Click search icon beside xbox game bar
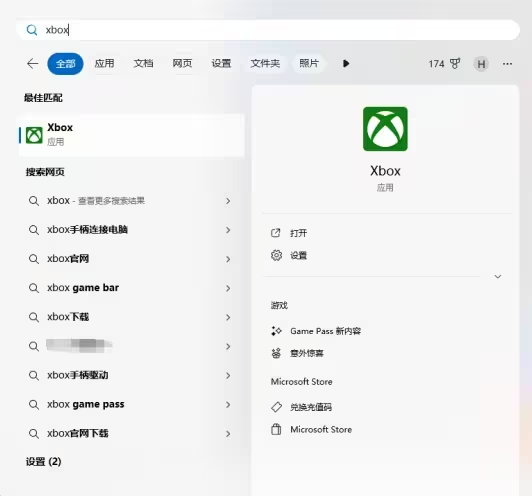532x496 pixels. [34, 288]
